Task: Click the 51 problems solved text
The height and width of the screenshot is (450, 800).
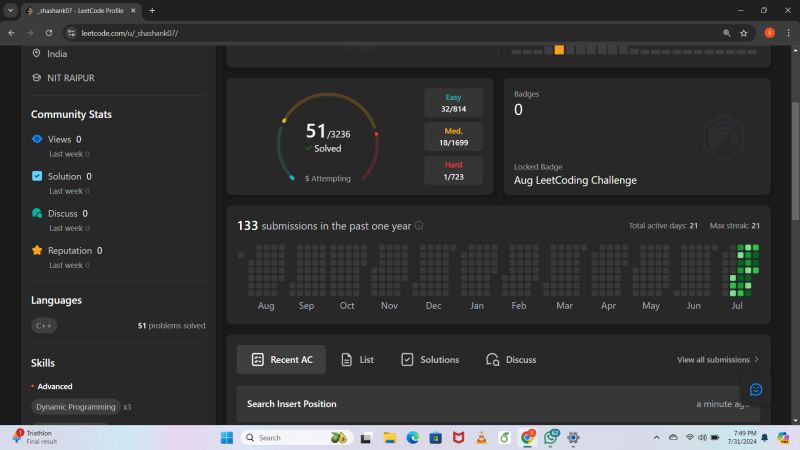Action: [171, 326]
